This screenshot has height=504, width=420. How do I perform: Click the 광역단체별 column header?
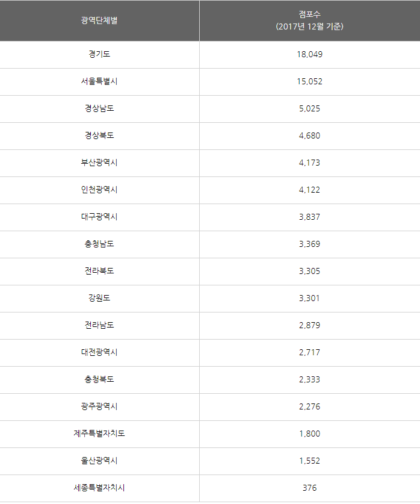click(99, 20)
